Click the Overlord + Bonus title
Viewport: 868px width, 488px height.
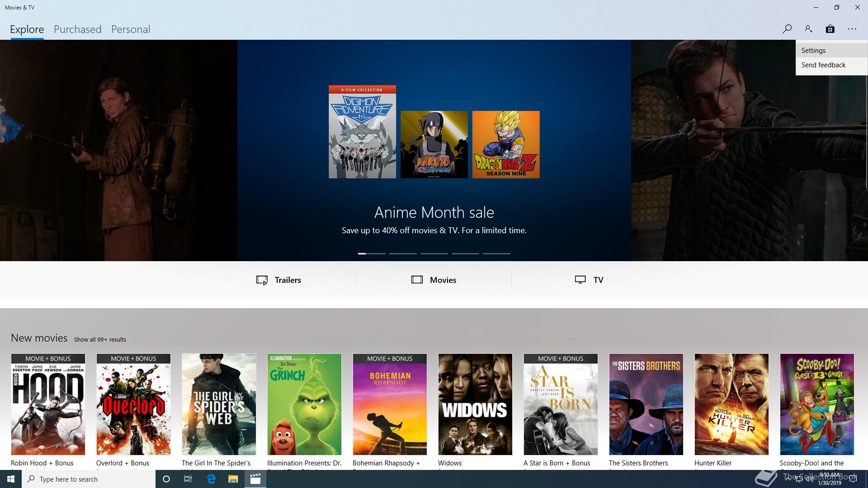pos(123,463)
